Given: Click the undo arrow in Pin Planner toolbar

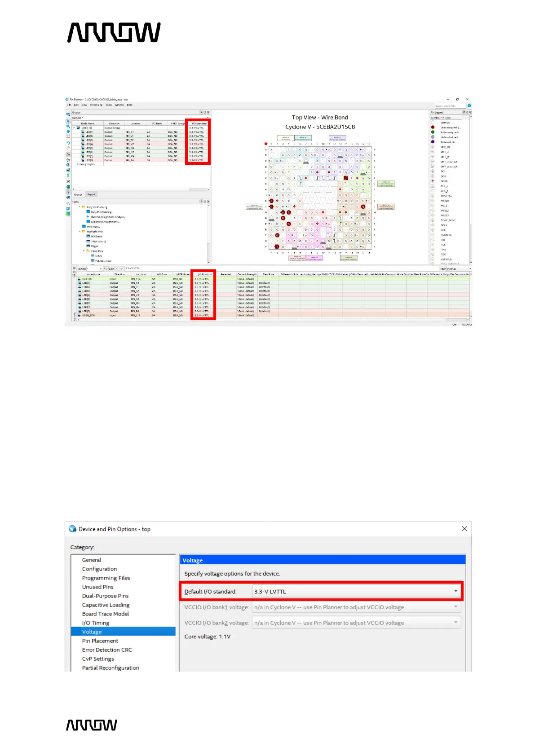Looking at the screenshot, I should point(68,143).
